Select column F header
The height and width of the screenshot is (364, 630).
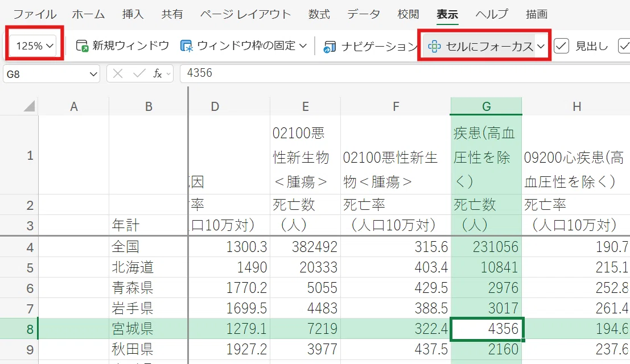(x=396, y=106)
